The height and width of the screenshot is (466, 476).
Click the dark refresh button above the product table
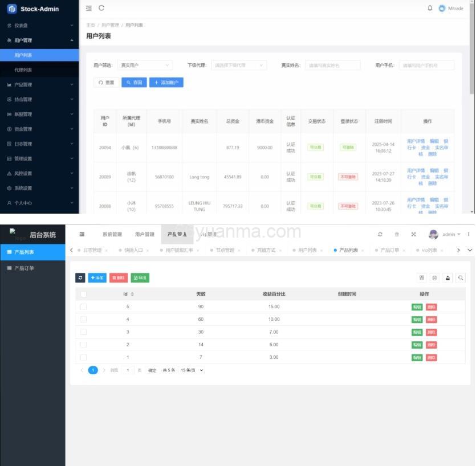(80, 277)
